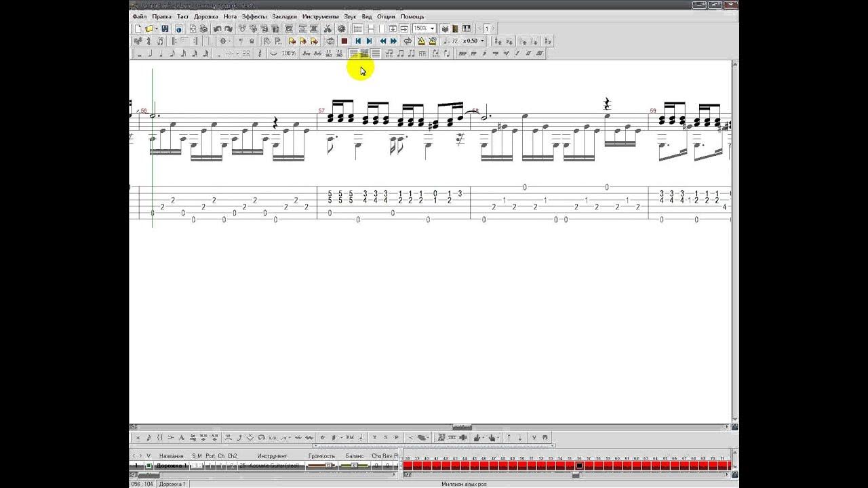Save the tab with the floppy disk icon
The image size is (868, 488).
(x=165, y=28)
